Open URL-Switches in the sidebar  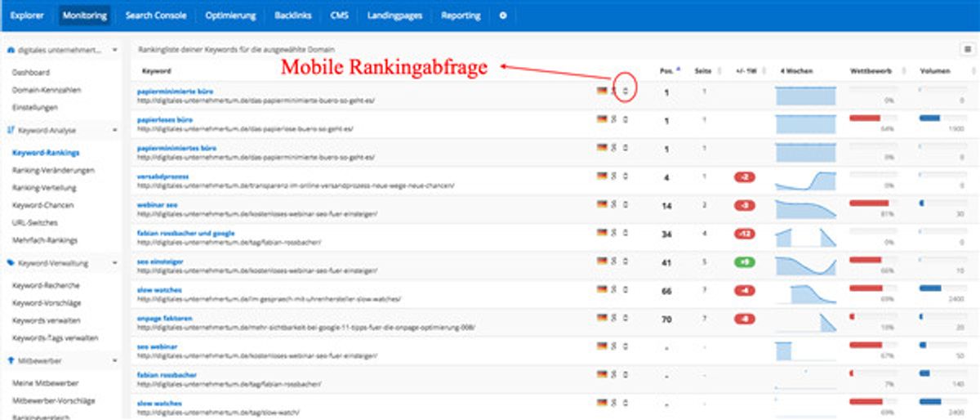click(x=36, y=221)
